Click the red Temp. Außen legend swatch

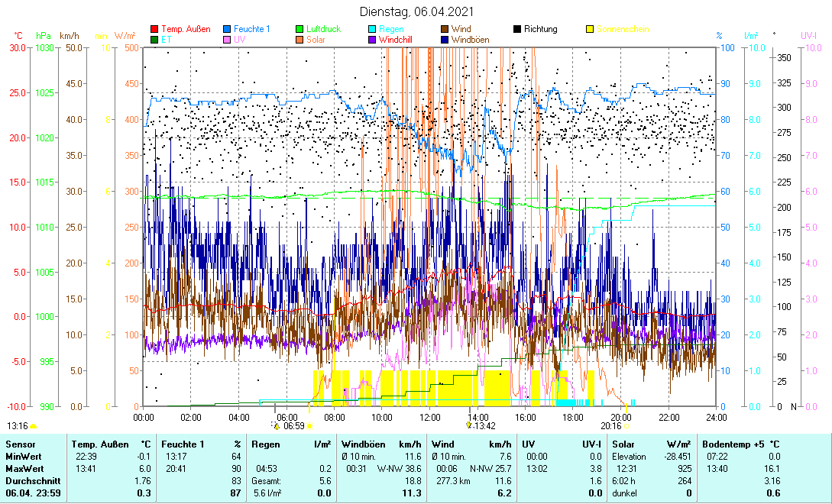pos(154,29)
